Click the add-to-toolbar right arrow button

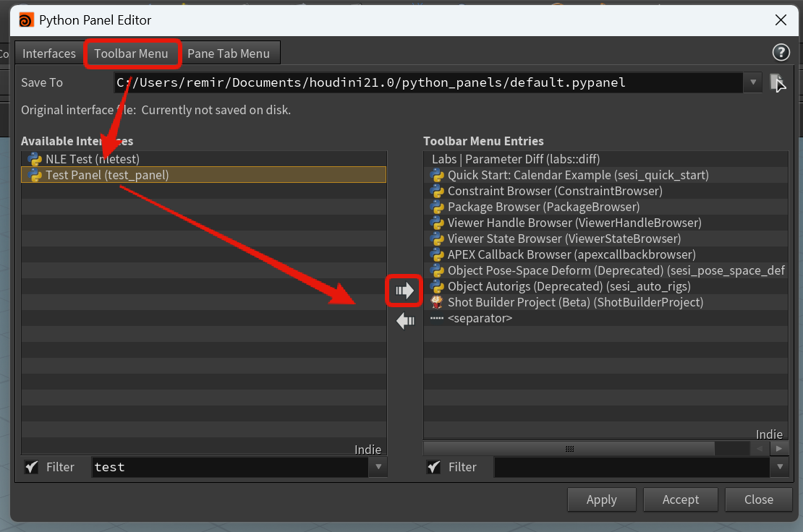pyautogui.click(x=404, y=291)
